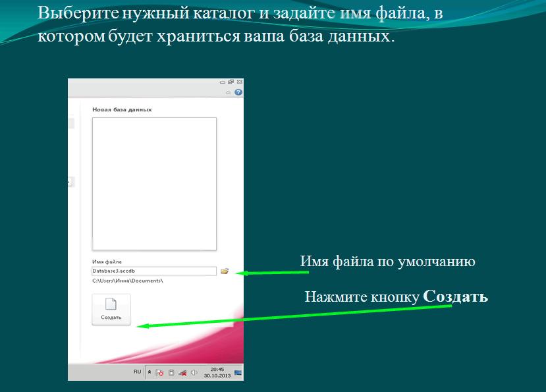The height and width of the screenshot is (392, 546).
Task: Open folder browse icon next to file name
Action: tap(225, 271)
